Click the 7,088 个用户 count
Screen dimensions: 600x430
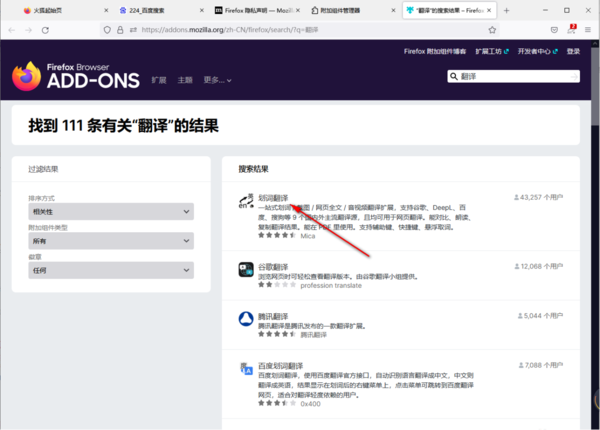(x=541, y=365)
